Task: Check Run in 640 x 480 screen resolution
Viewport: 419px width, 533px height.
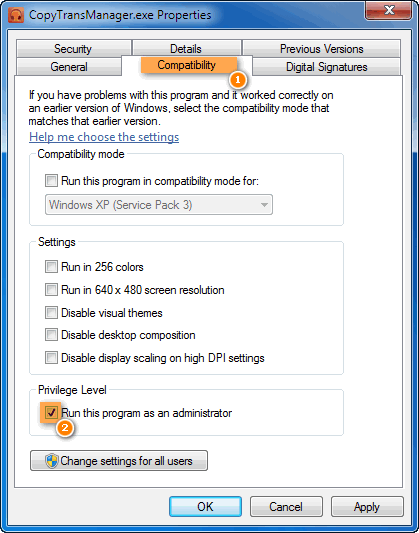Action: point(51,290)
